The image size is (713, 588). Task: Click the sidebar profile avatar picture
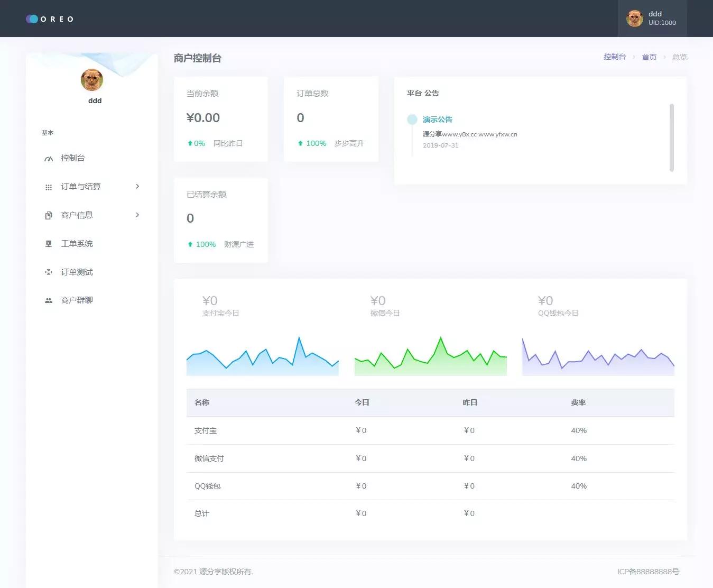click(x=92, y=80)
